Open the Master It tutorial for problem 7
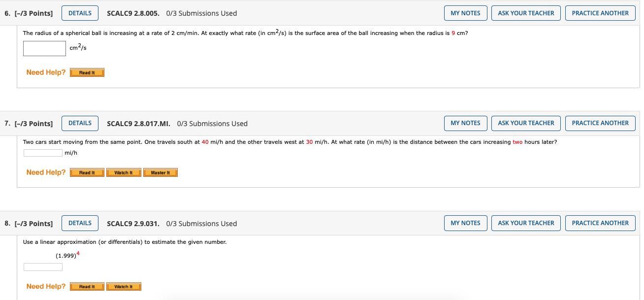 (161, 172)
